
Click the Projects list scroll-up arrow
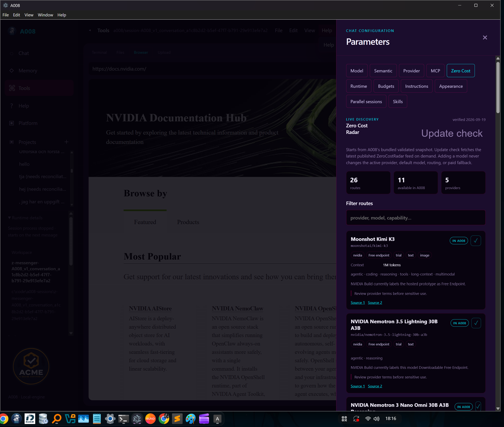click(72, 152)
